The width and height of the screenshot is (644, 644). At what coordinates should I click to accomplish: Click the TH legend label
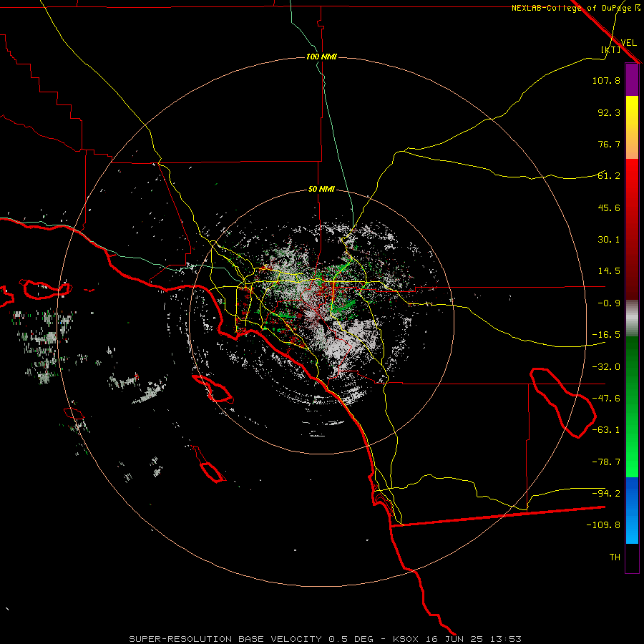[615, 557]
